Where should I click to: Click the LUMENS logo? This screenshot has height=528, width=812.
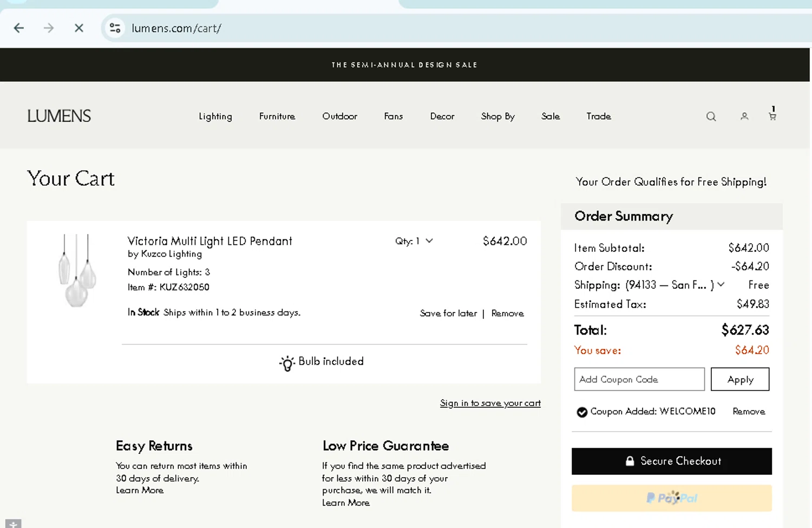(x=59, y=116)
